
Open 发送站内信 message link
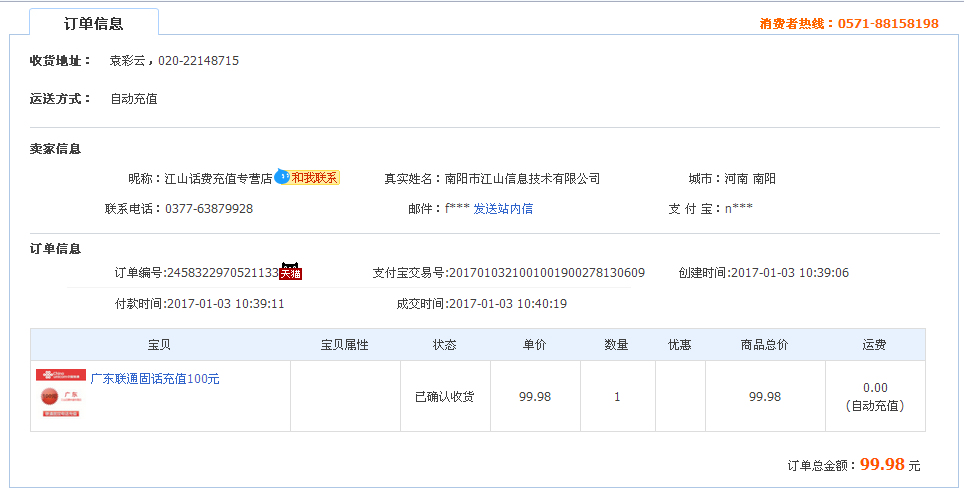[503, 209]
